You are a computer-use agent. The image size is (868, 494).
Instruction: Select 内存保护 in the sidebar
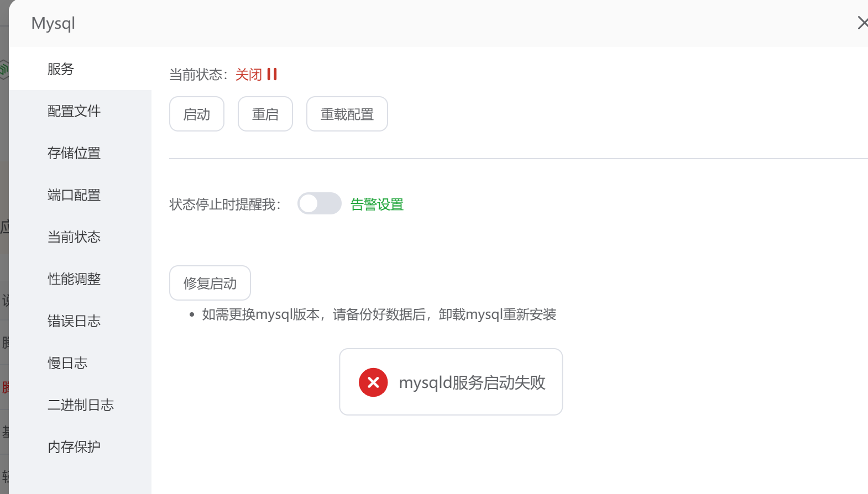click(80, 447)
